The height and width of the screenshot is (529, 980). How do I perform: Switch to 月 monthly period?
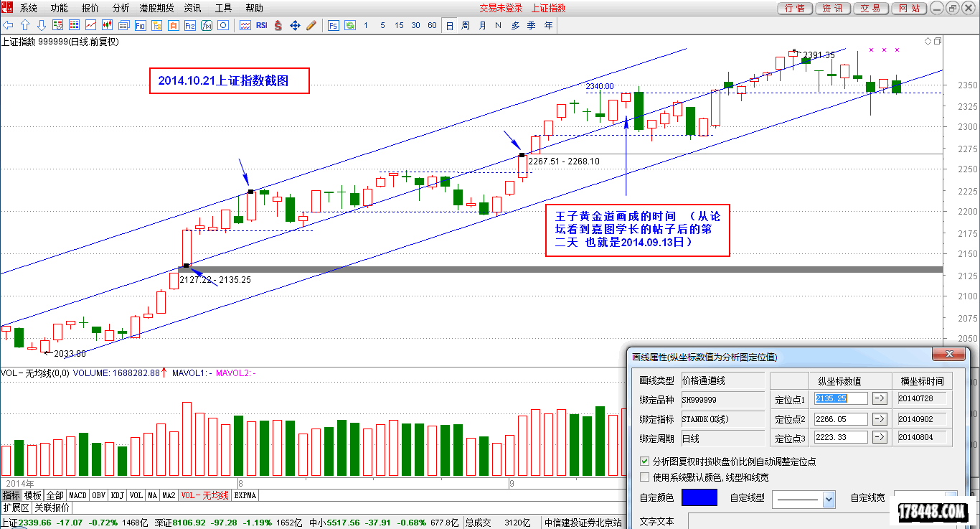click(482, 25)
